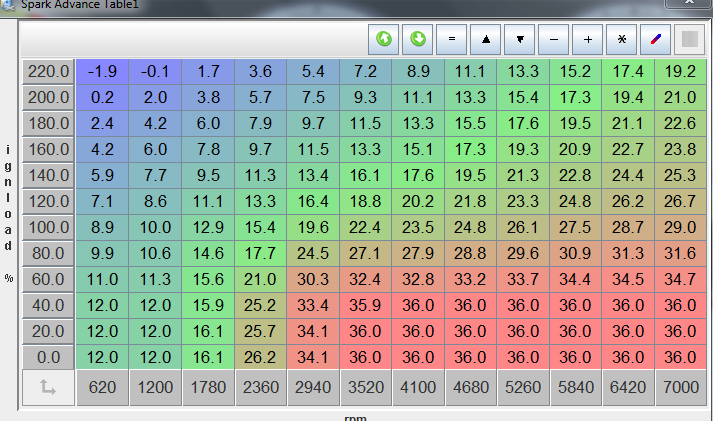Image resolution: width=713 pixels, height=421 pixels.
Task: Select the 7000 rpm column header
Action: (x=680, y=388)
